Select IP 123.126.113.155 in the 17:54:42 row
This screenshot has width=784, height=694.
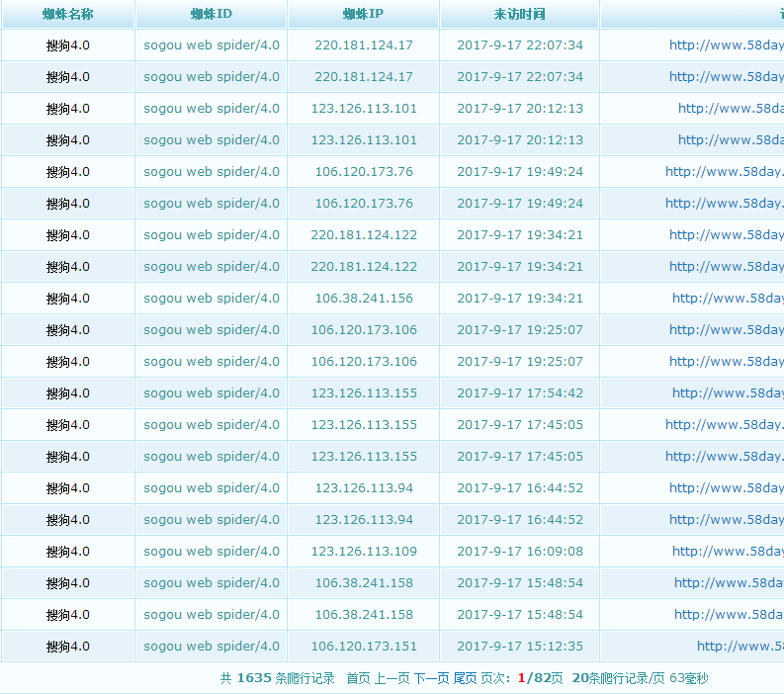tap(364, 393)
